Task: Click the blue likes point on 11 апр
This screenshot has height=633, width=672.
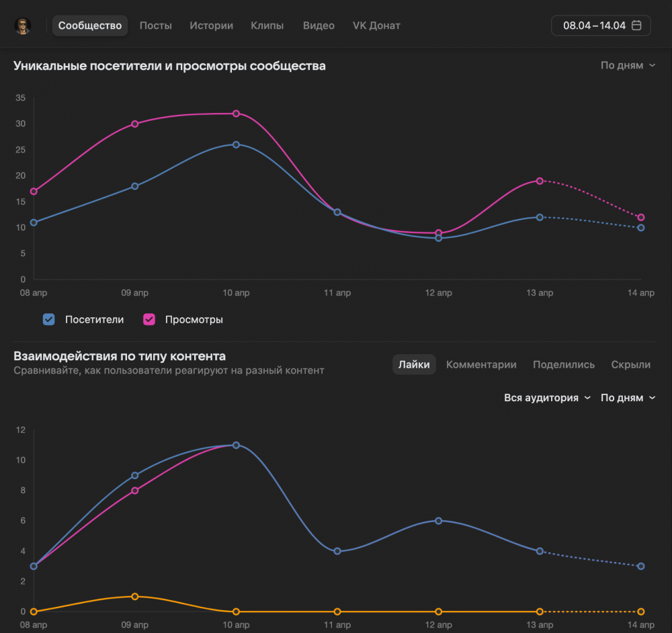Action: click(x=337, y=551)
